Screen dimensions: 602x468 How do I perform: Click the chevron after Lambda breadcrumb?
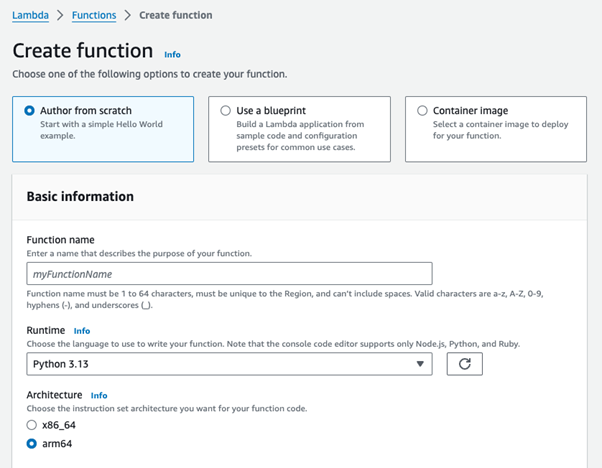point(60,15)
